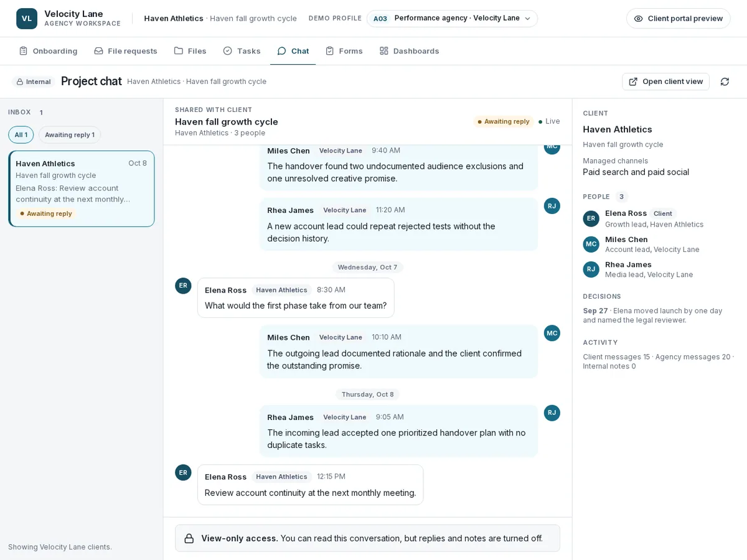The image size is (747, 560).
Task: Select the All 1 inbox filter
Action: pyautogui.click(x=21, y=135)
